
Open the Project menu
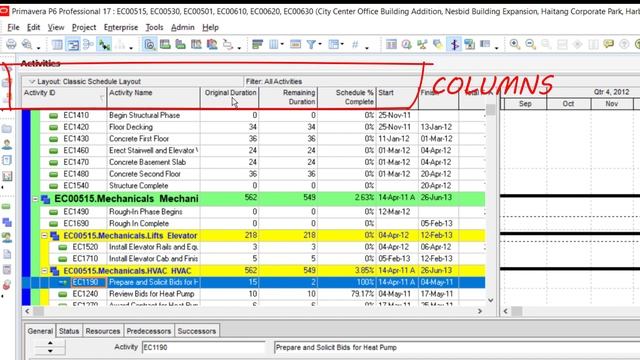(84, 27)
